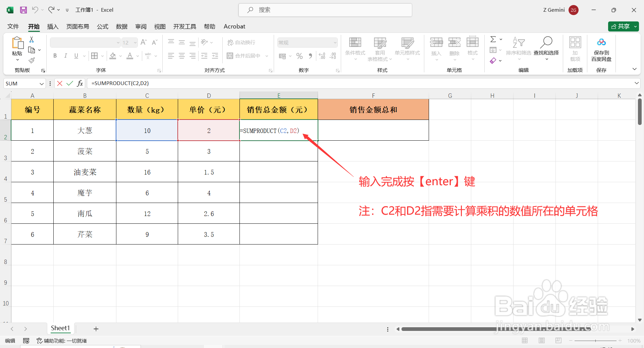Confirm formula with the check mark
The width and height of the screenshot is (644, 348).
(x=69, y=83)
